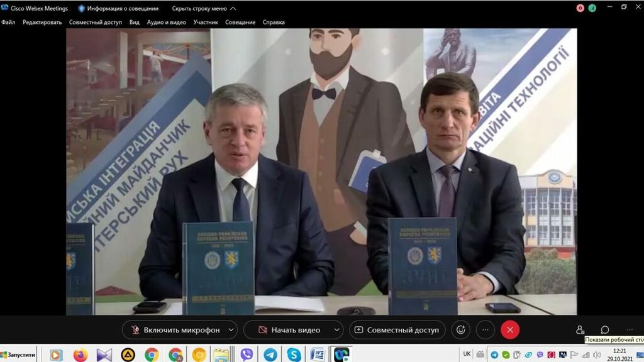The image size is (644, 362).
Task: Open the Аудио и видео menu
Action: (166, 22)
